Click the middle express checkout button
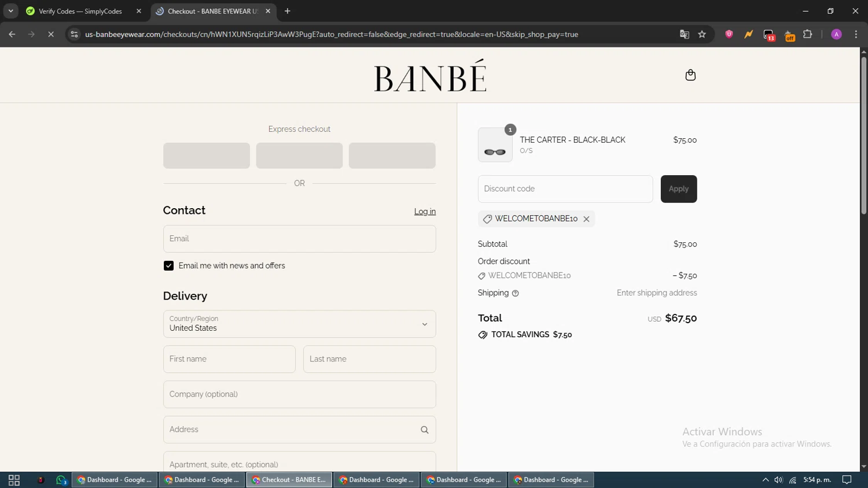The image size is (868, 488). 299,156
